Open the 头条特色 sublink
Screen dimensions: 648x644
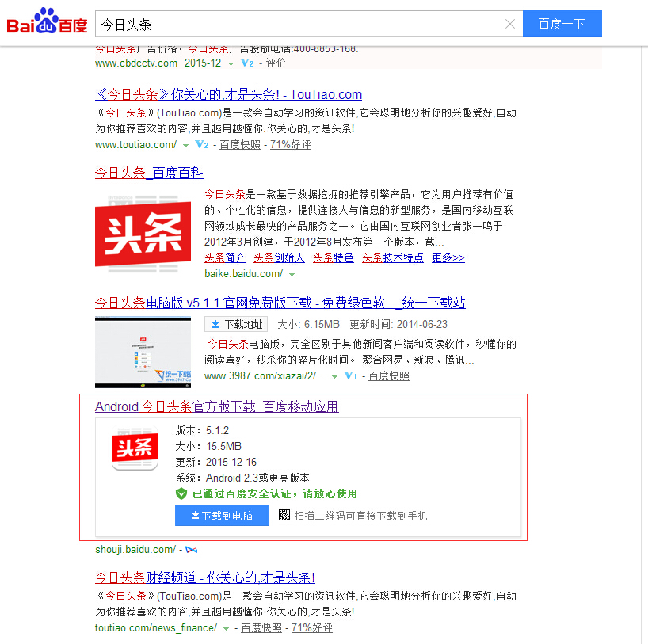point(333,258)
